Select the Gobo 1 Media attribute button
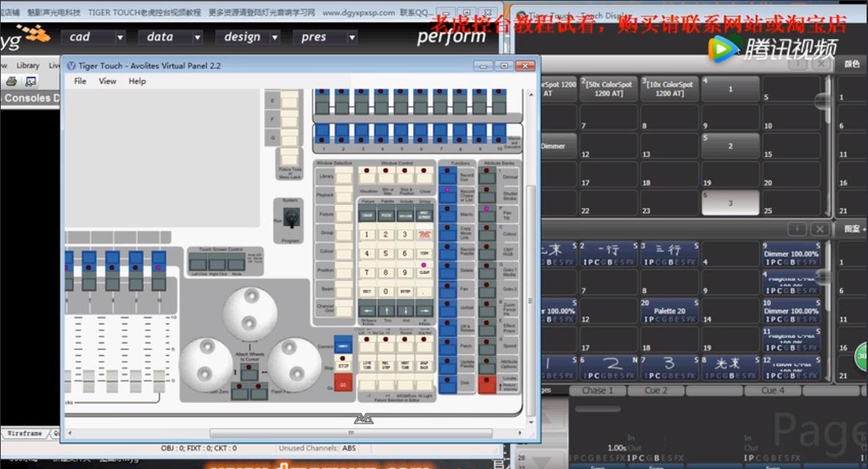 (x=486, y=270)
